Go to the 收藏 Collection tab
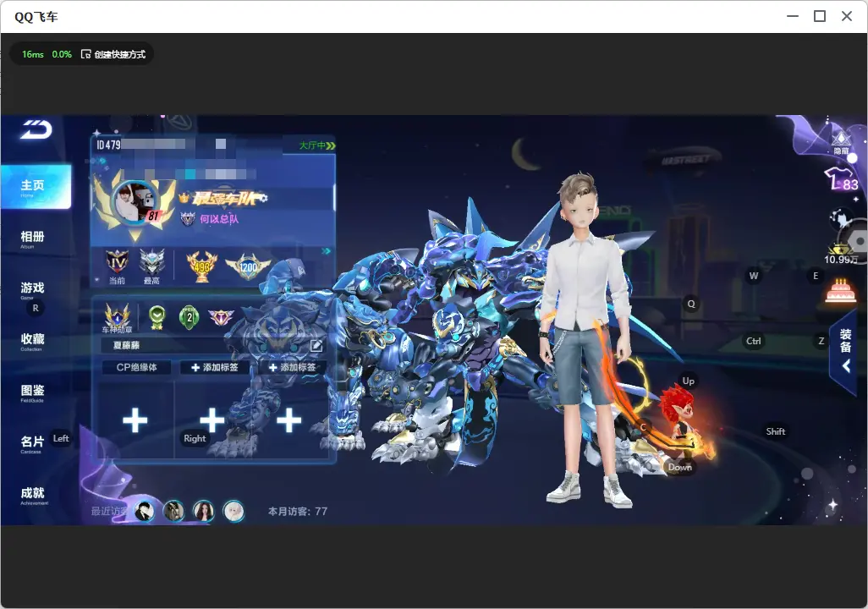 33,341
